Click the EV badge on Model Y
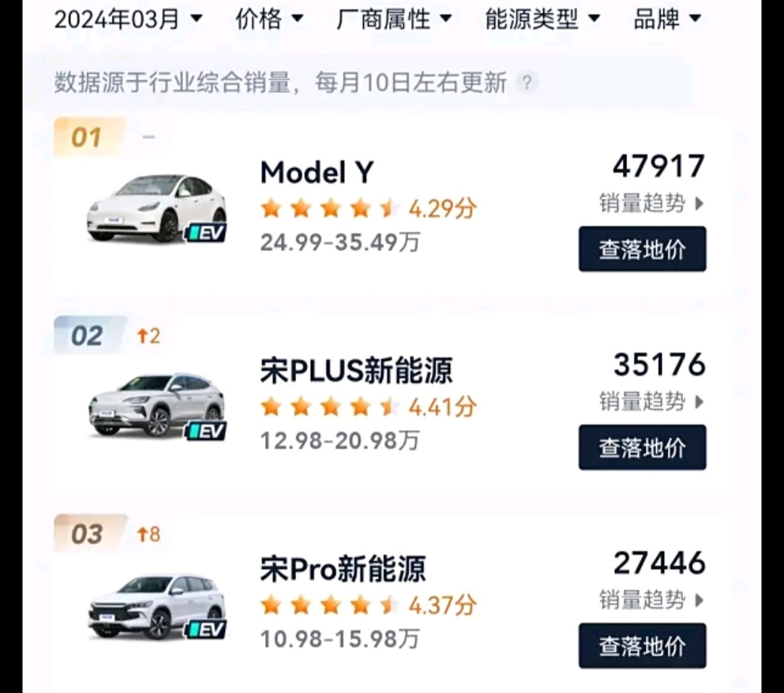This screenshot has height=693, width=784. point(205,233)
